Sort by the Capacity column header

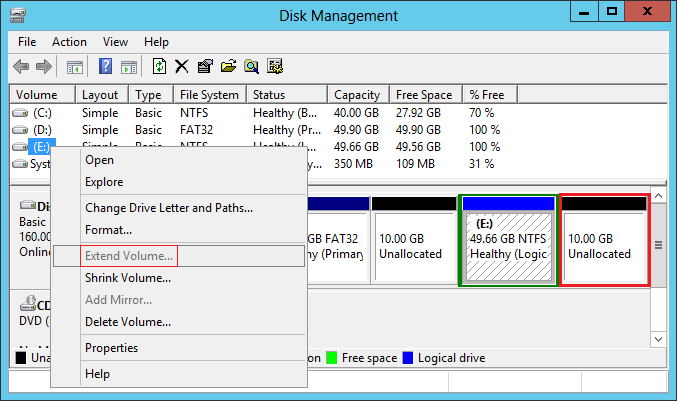pos(356,95)
